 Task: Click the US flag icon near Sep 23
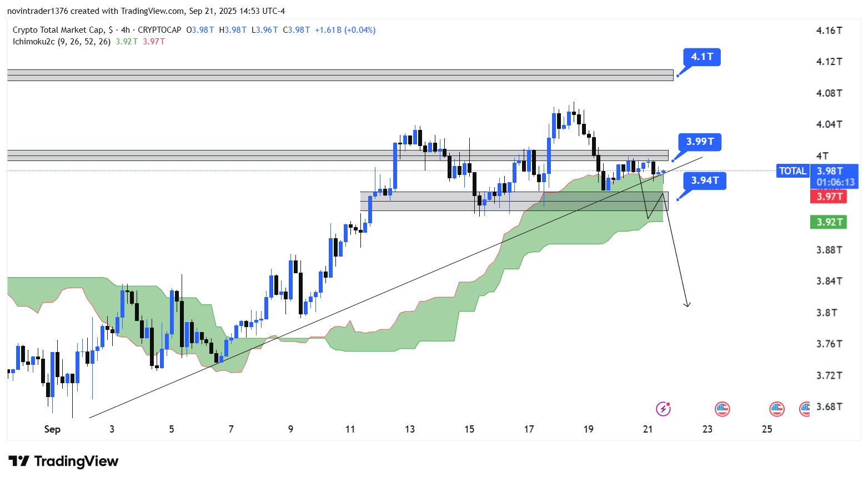[722, 409]
